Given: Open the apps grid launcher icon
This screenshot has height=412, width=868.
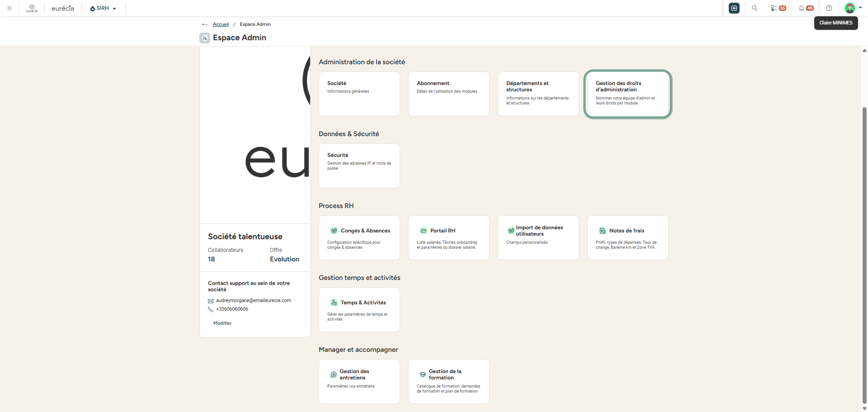Looking at the screenshot, I should tap(9, 8).
